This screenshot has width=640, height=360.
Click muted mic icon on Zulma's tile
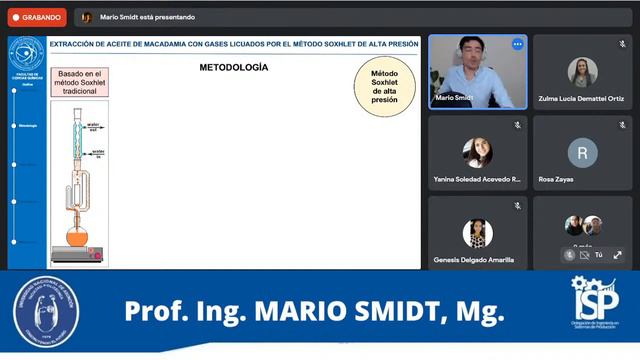[622, 44]
